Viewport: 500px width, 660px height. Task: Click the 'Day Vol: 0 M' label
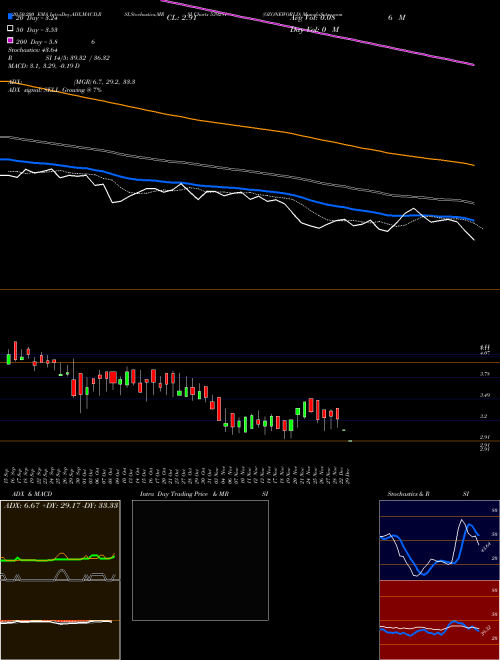[x=314, y=29]
